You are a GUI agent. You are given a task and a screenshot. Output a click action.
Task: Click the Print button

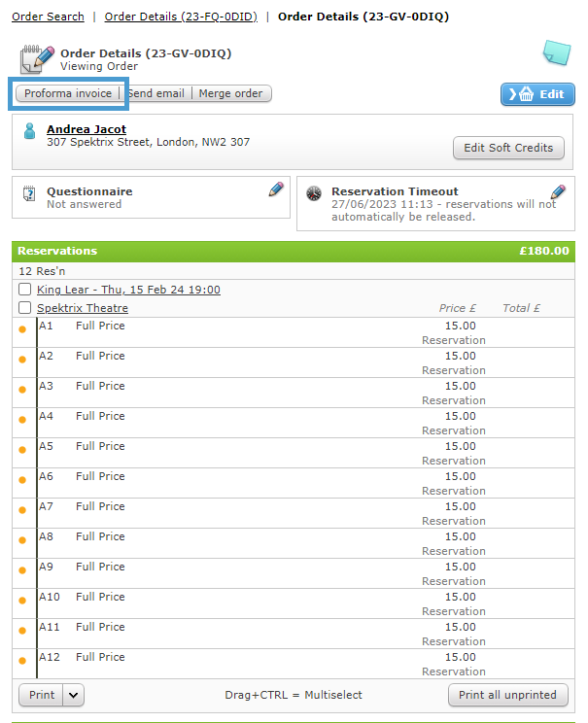point(41,695)
